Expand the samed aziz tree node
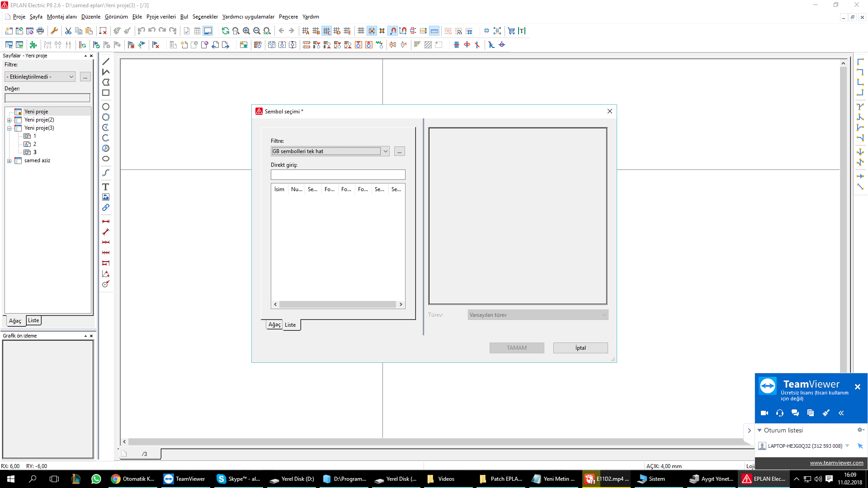Screen dimensions: 868x488 [9, 161]
